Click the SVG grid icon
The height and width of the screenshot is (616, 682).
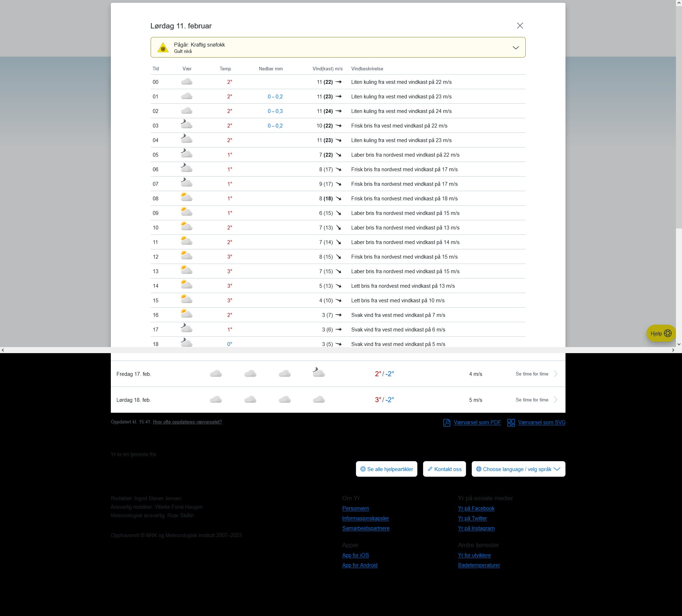click(x=511, y=422)
